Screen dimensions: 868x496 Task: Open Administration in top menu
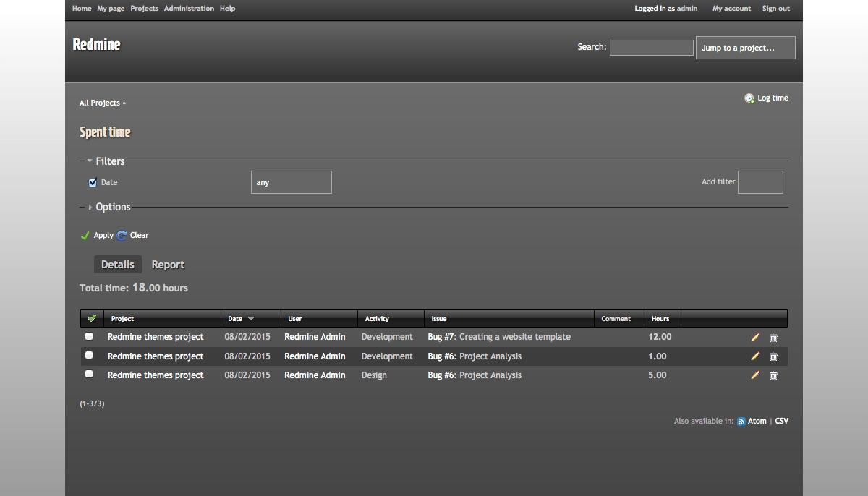pyautogui.click(x=190, y=9)
